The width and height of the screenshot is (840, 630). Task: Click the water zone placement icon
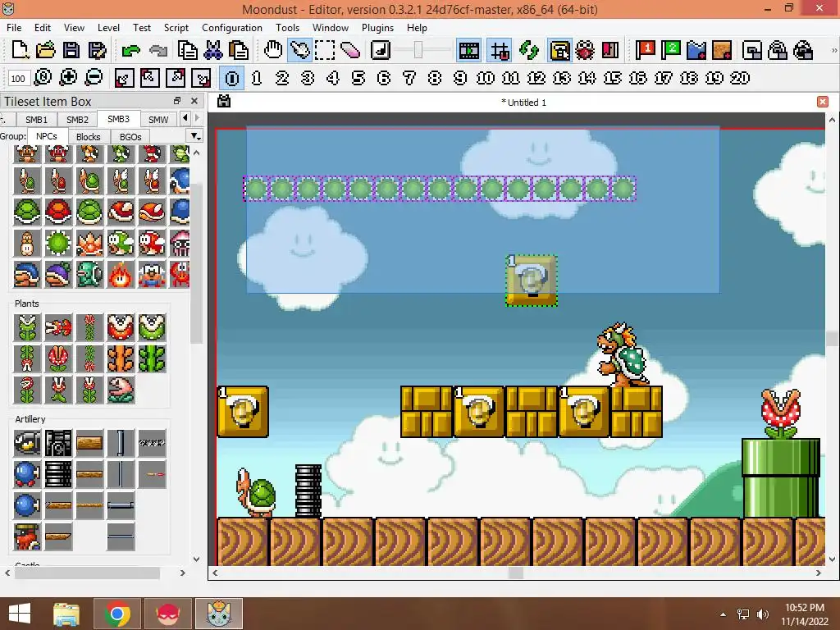click(696, 50)
